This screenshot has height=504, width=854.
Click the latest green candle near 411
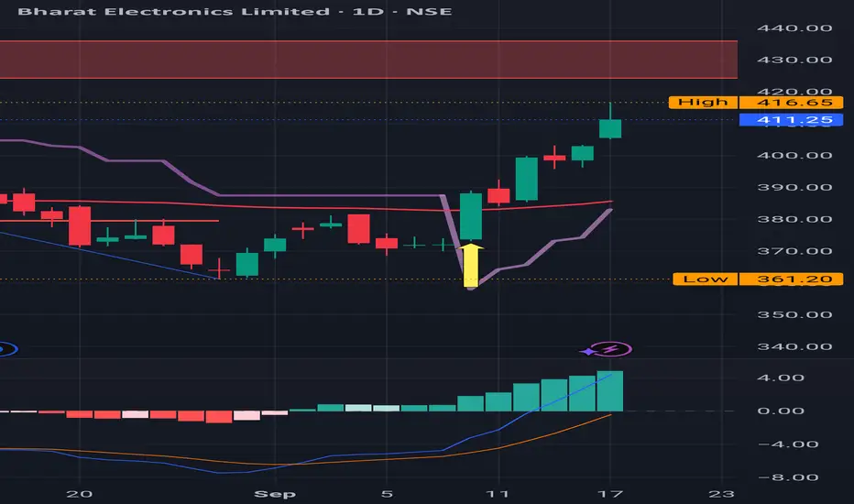coord(610,128)
